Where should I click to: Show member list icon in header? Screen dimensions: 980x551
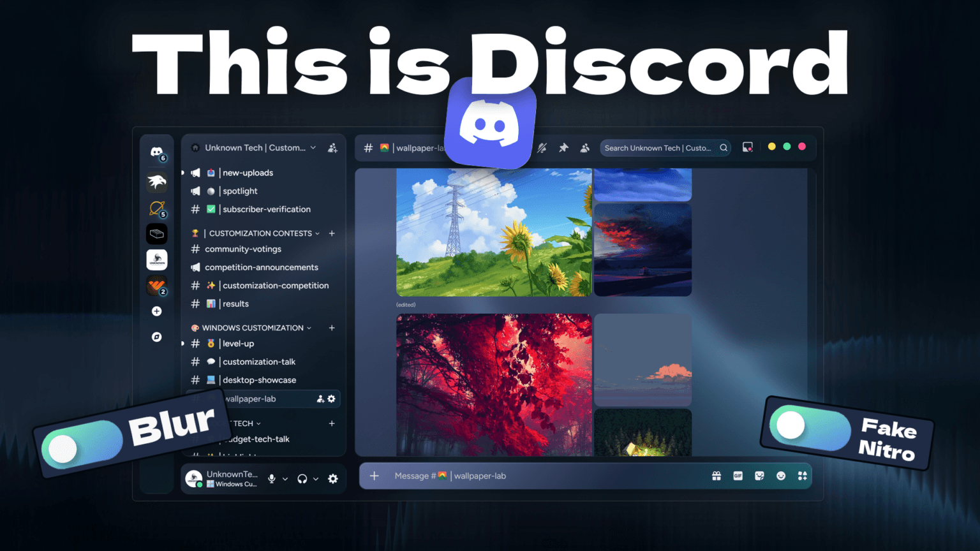pyautogui.click(x=585, y=148)
